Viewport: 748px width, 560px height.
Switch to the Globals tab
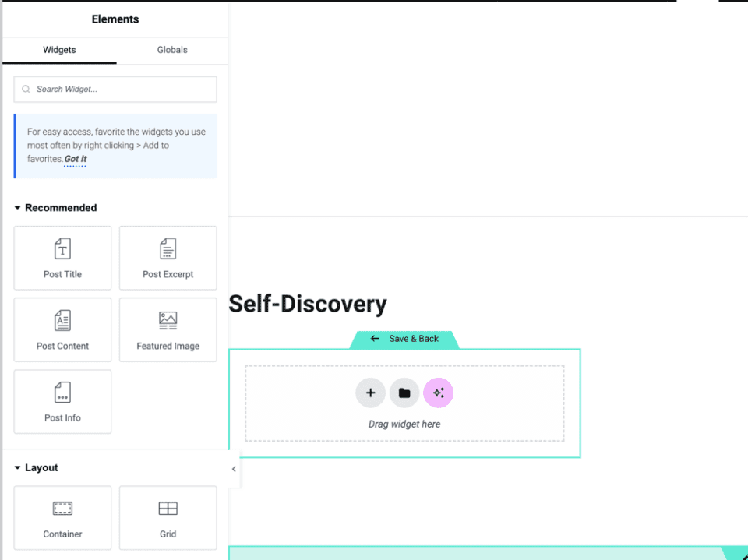(x=172, y=50)
